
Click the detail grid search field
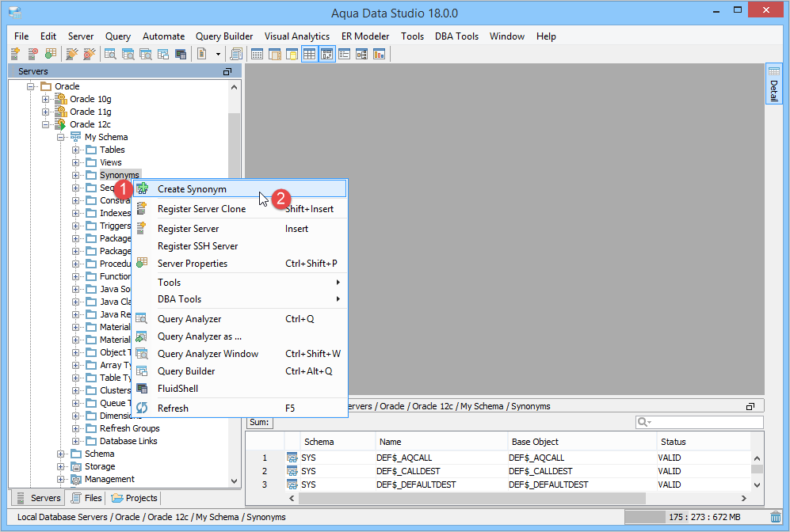(700, 422)
